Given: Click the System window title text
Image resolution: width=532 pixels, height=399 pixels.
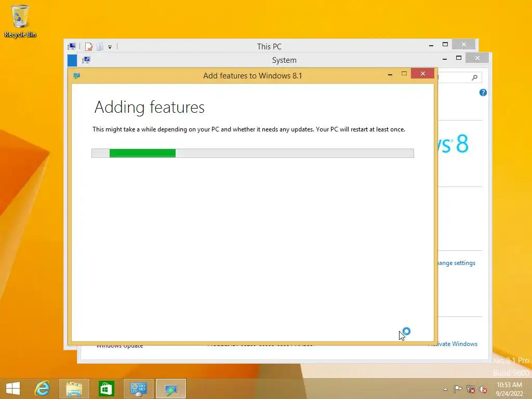Looking at the screenshot, I should click(284, 60).
